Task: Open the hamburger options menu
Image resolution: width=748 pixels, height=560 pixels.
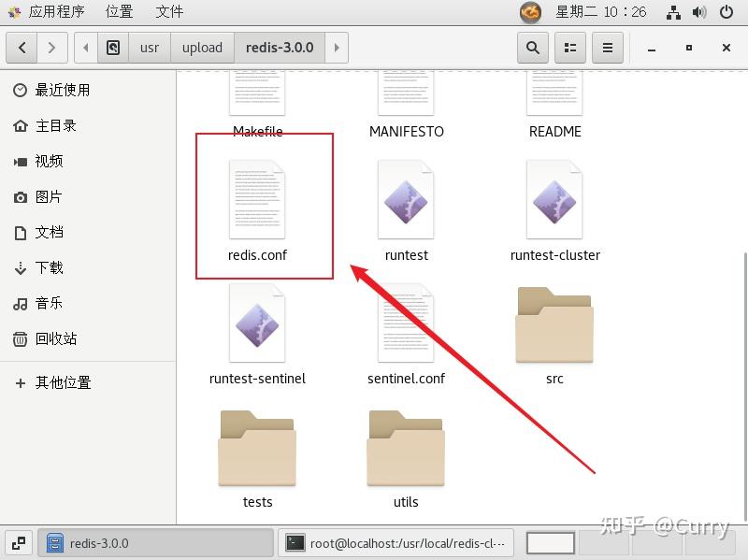Action: 607,48
